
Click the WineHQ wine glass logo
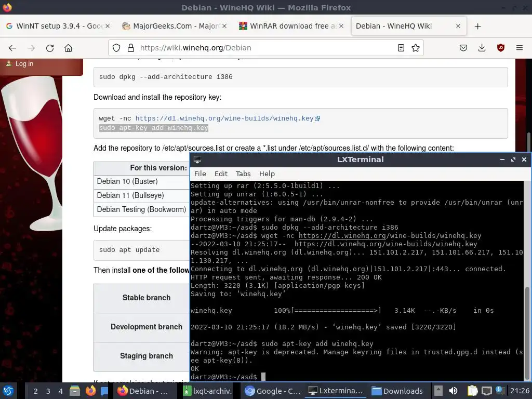pyautogui.click(x=31, y=153)
